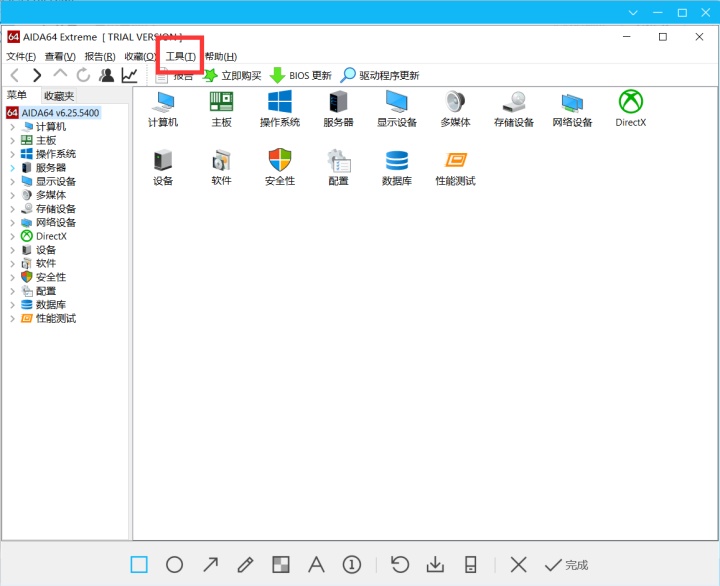Open the 报告(R) menu

click(x=100, y=56)
